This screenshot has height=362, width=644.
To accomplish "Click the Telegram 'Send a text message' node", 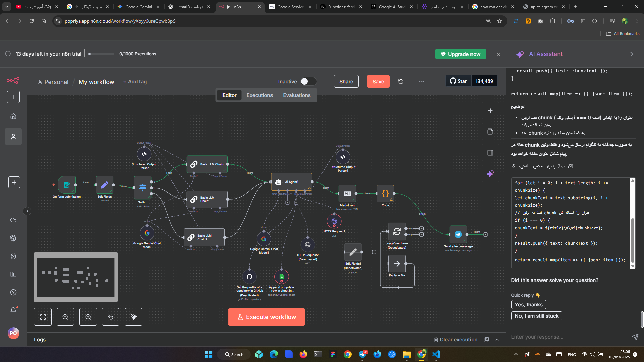I will point(458,235).
